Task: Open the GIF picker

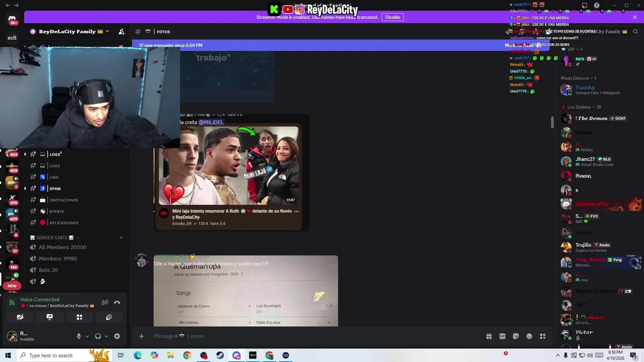Action: point(502,336)
